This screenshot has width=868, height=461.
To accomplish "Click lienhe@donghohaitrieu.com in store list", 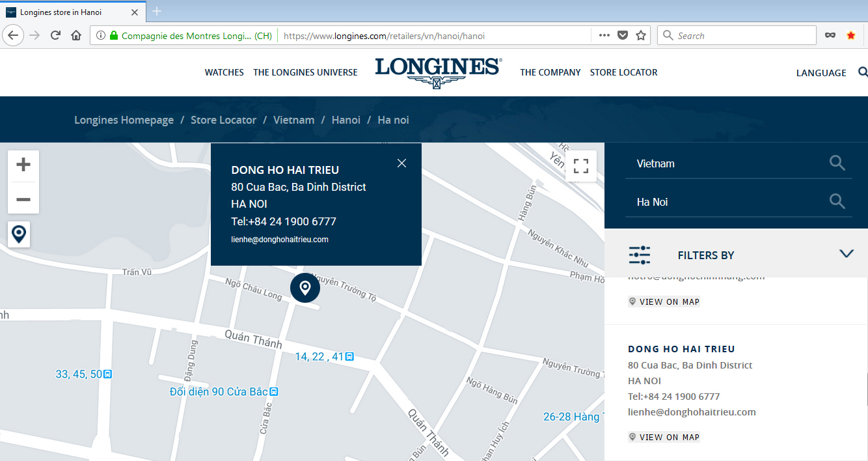I will [692, 412].
